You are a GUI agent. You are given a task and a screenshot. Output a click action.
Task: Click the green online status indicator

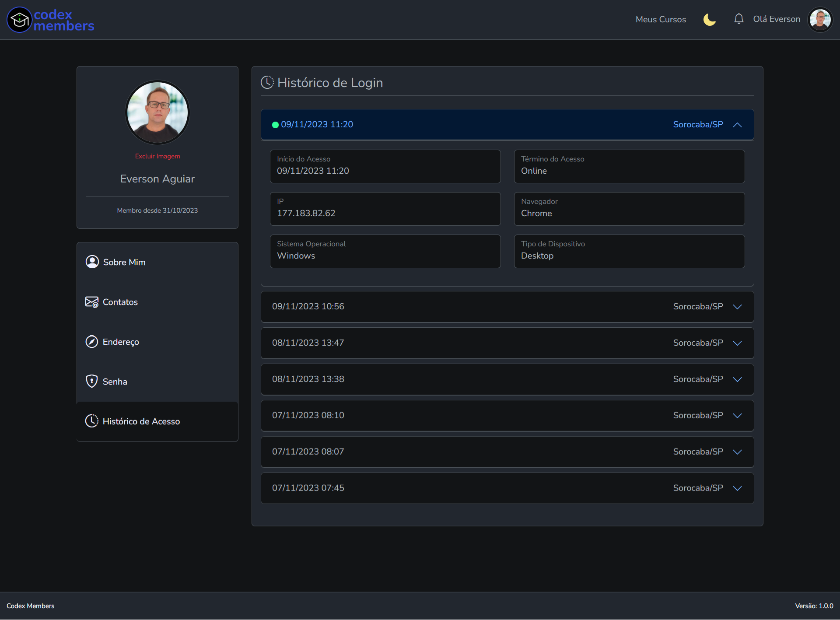pos(275,124)
